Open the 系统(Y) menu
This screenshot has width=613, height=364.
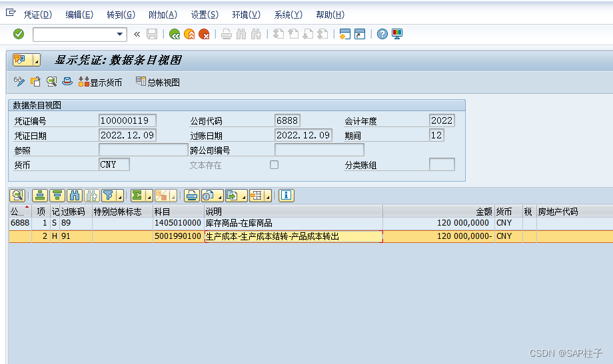[288, 15]
